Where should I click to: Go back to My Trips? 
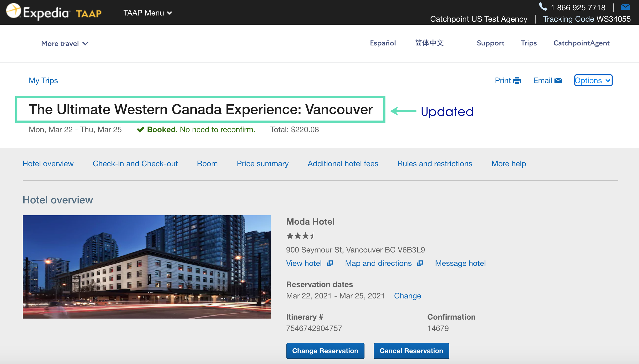tap(43, 81)
